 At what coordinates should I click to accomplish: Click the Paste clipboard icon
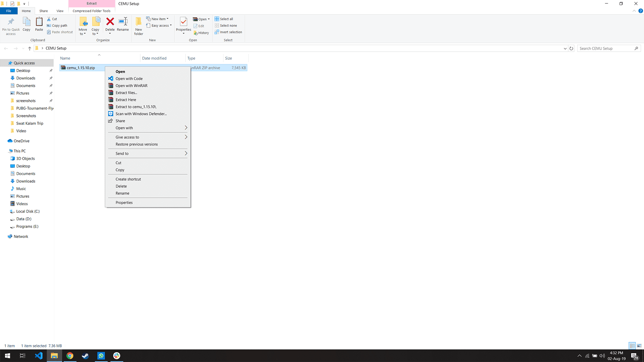click(39, 22)
